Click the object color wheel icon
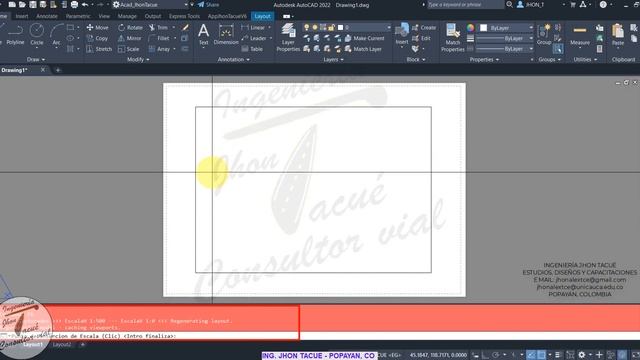This screenshot has height=360, width=640. pos(471,28)
